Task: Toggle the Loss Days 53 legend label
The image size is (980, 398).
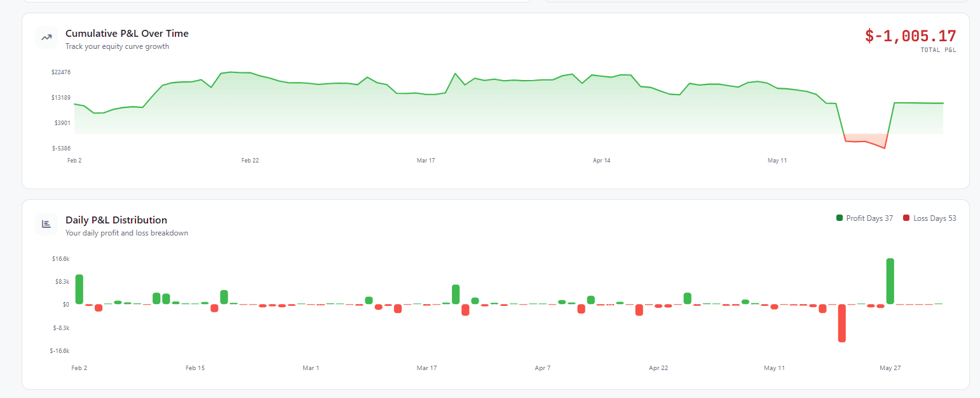Action: pos(935,218)
